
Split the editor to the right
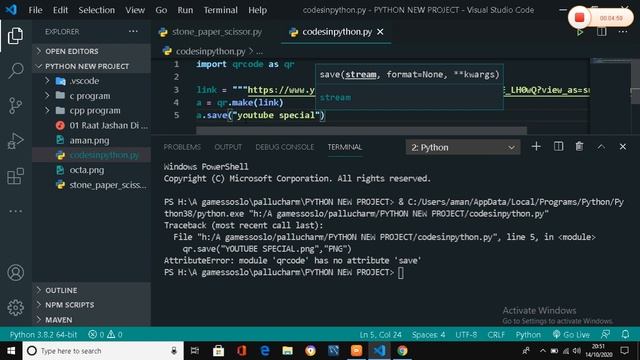(601, 32)
